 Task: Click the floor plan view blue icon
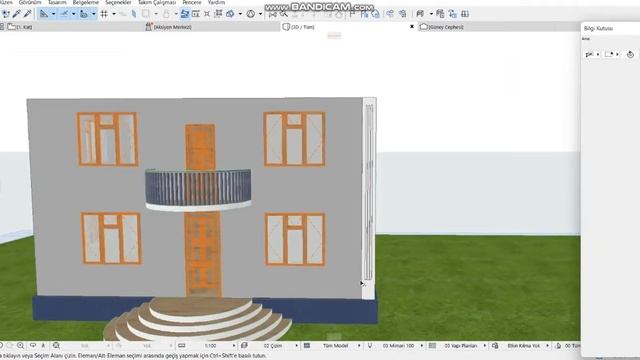click(364, 14)
